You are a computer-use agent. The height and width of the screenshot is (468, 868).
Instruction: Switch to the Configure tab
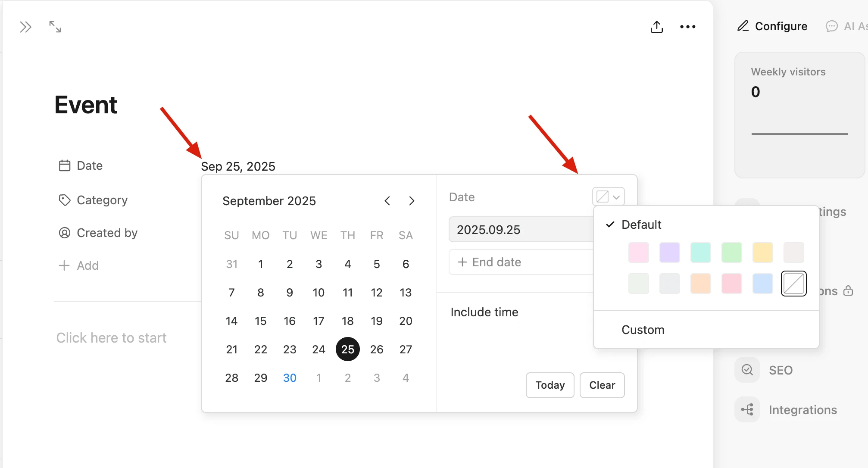coord(772,26)
